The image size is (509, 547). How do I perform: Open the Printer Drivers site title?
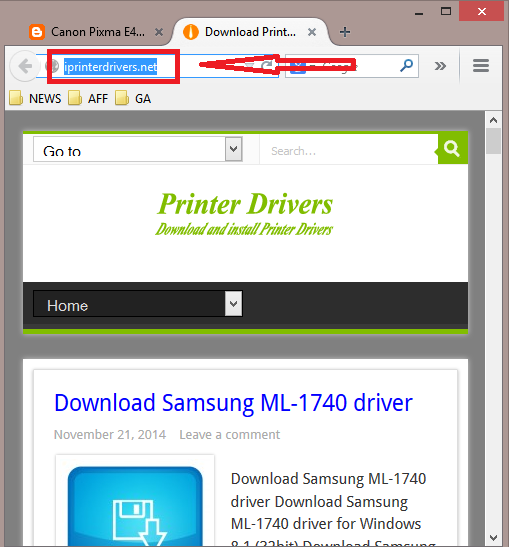(245, 203)
